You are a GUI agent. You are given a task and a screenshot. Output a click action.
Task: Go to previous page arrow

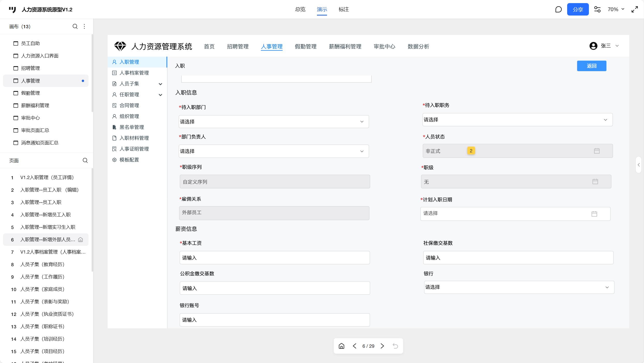click(x=354, y=346)
